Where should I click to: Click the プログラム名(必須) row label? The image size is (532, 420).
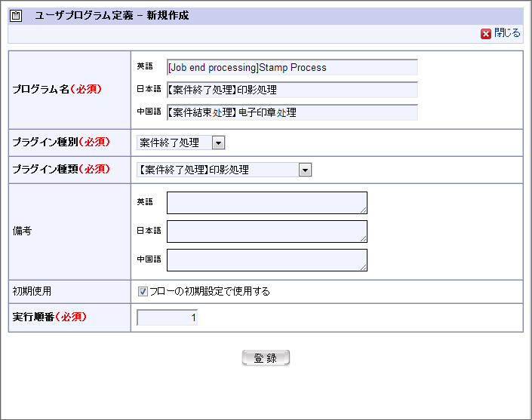[x=57, y=89]
